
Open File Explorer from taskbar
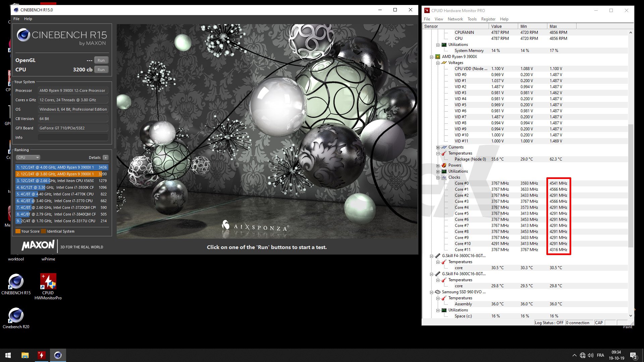pos(25,355)
